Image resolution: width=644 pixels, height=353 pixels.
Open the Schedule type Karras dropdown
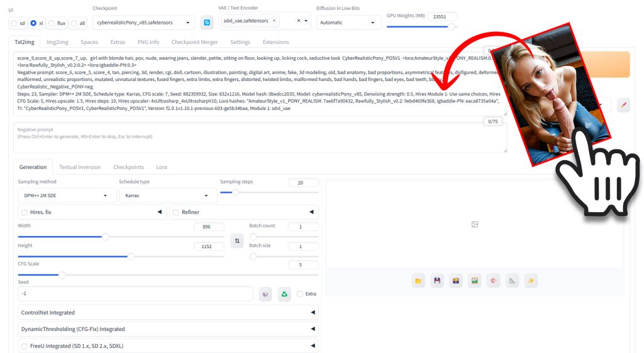coord(167,195)
